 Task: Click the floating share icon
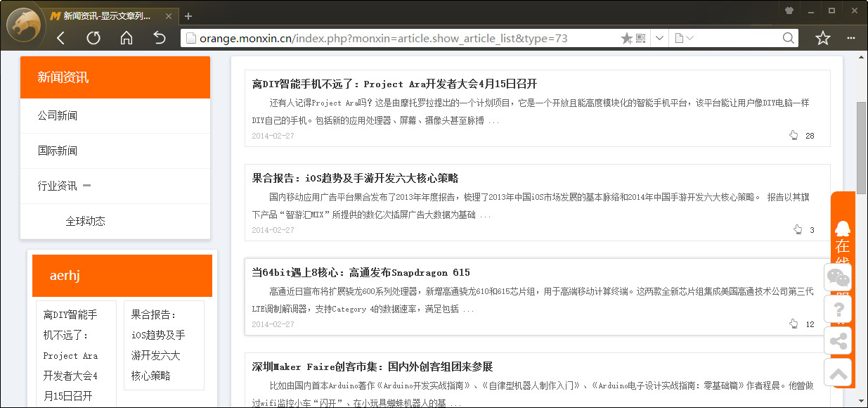click(x=838, y=341)
